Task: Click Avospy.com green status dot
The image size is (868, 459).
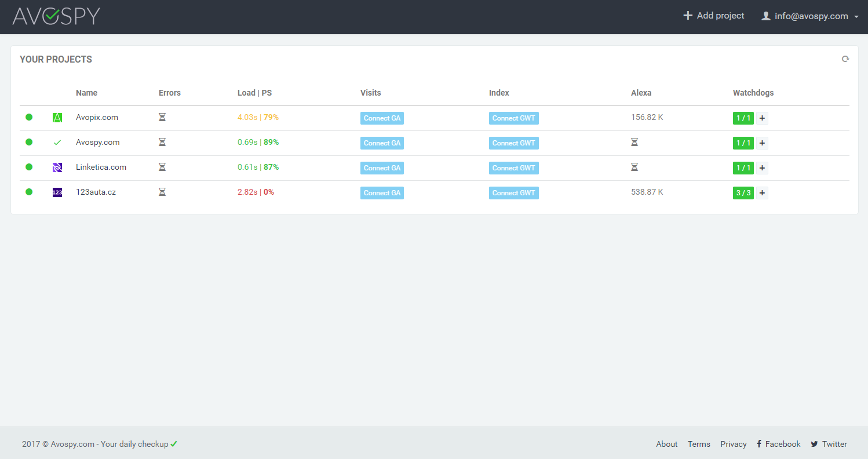Action: pyautogui.click(x=29, y=142)
